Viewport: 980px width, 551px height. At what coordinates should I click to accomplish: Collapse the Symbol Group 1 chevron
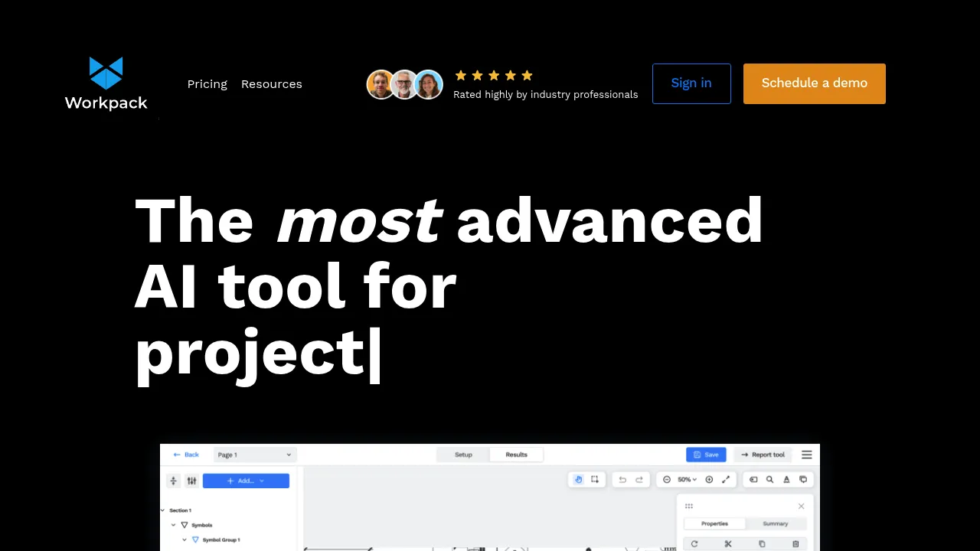point(185,540)
